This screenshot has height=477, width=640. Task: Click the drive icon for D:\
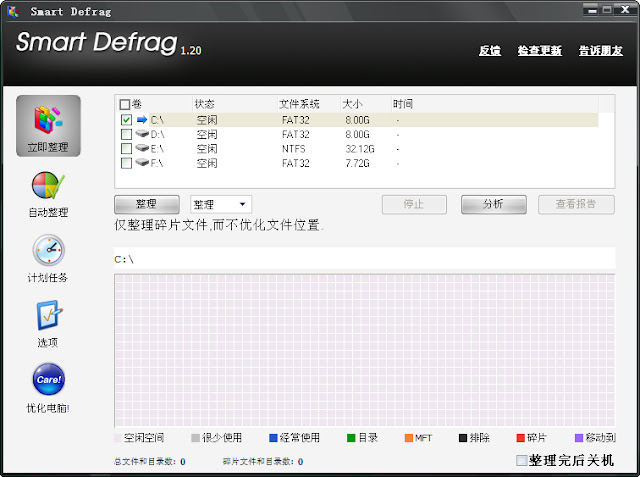click(142, 134)
